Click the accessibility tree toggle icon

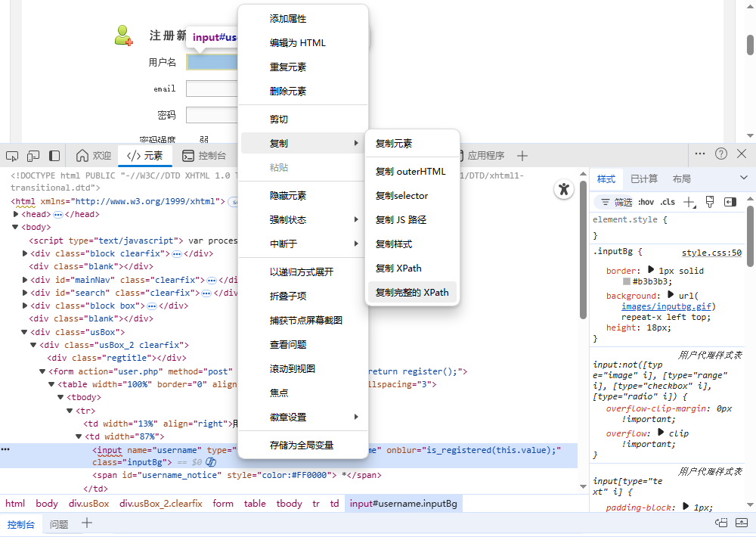(x=564, y=189)
